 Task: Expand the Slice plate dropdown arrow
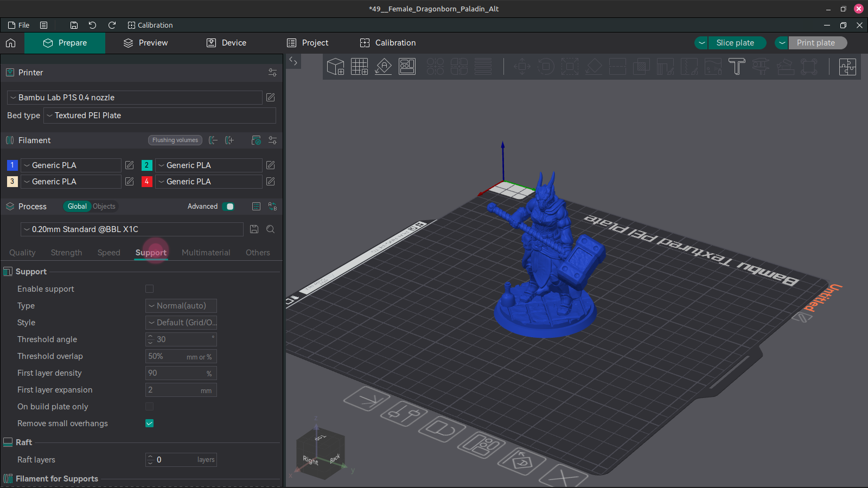coord(701,43)
